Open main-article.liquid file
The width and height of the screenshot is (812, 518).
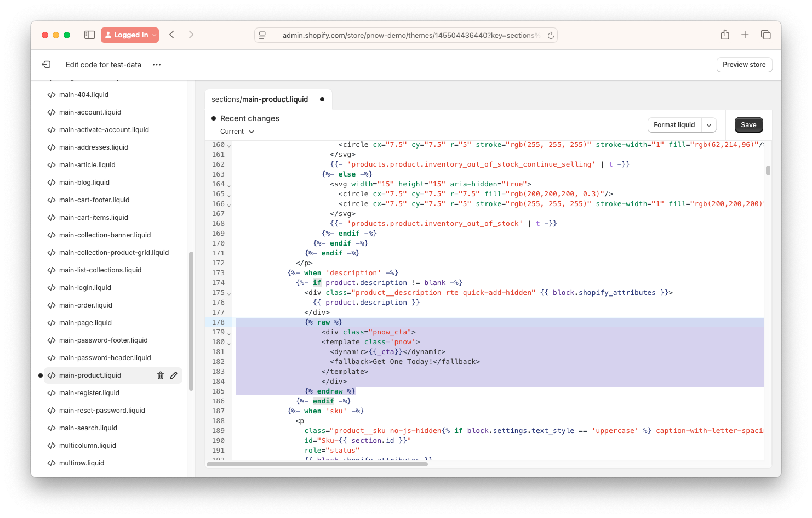(x=87, y=165)
